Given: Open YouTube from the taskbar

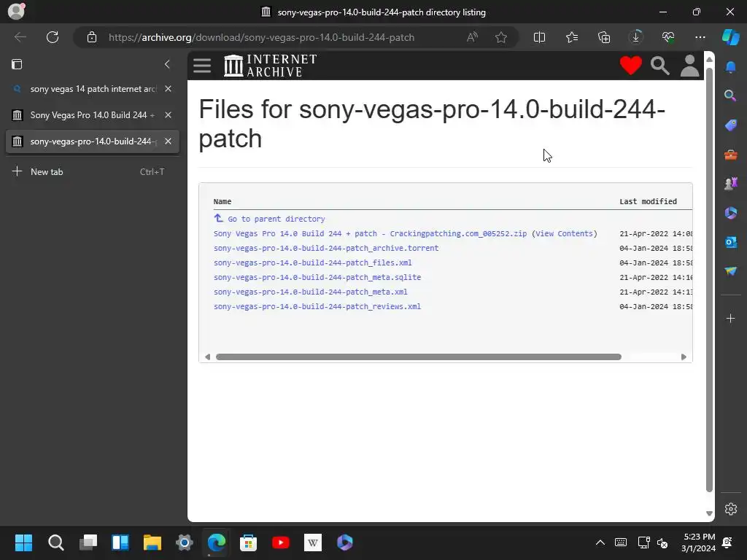Looking at the screenshot, I should pyautogui.click(x=281, y=542).
